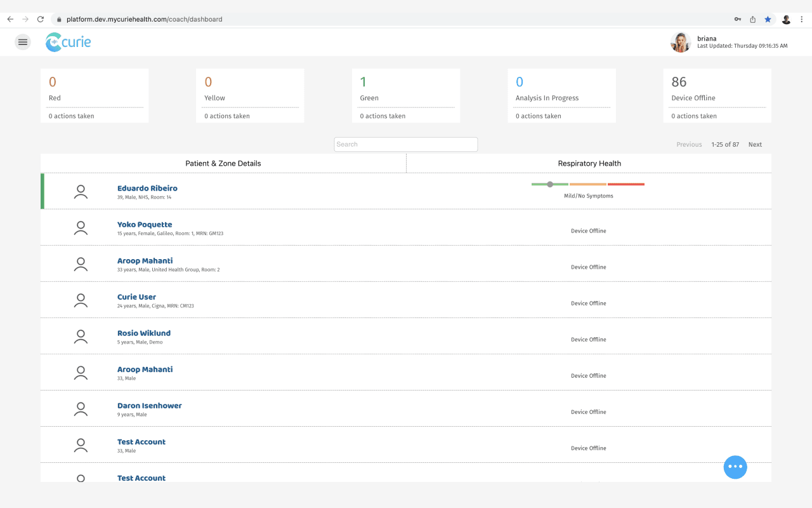The image size is (812, 508).
Task: Reload the page with refresh icon
Action: [41, 19]
